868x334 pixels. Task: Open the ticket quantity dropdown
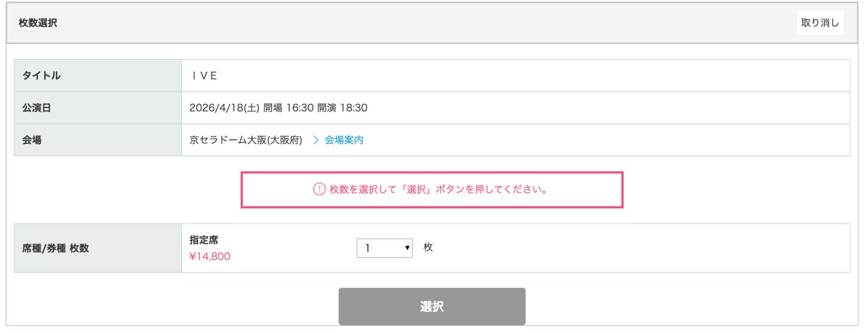click(x=384, y=248)
